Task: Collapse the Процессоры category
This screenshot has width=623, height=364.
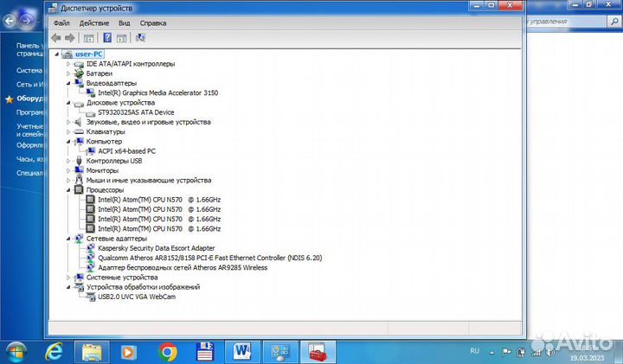Action: 68,189
